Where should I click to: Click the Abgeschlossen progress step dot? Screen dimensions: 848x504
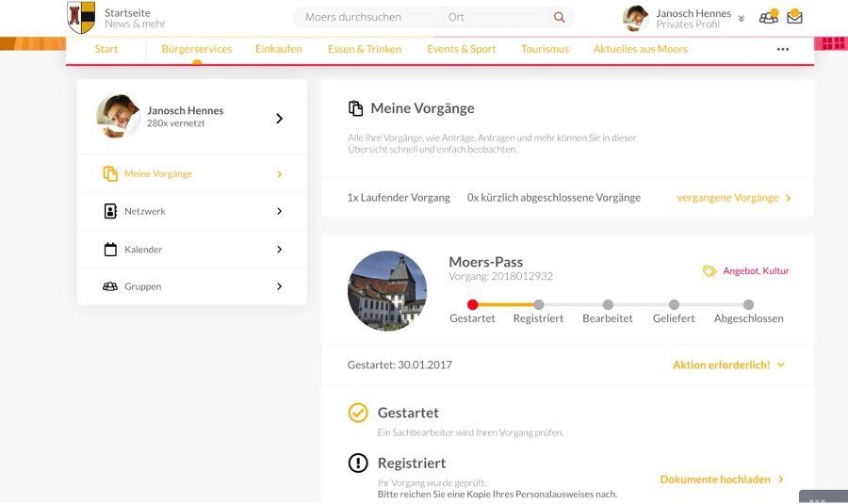point(748,304)
